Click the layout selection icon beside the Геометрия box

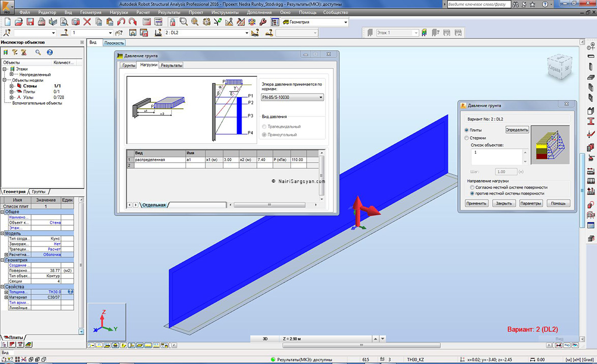tap(275, 22)
